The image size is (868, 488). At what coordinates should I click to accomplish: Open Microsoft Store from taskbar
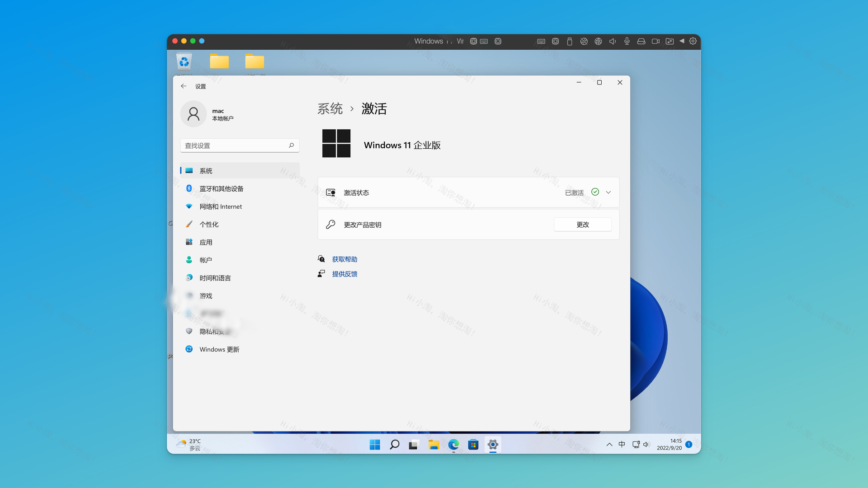[473, 445]
